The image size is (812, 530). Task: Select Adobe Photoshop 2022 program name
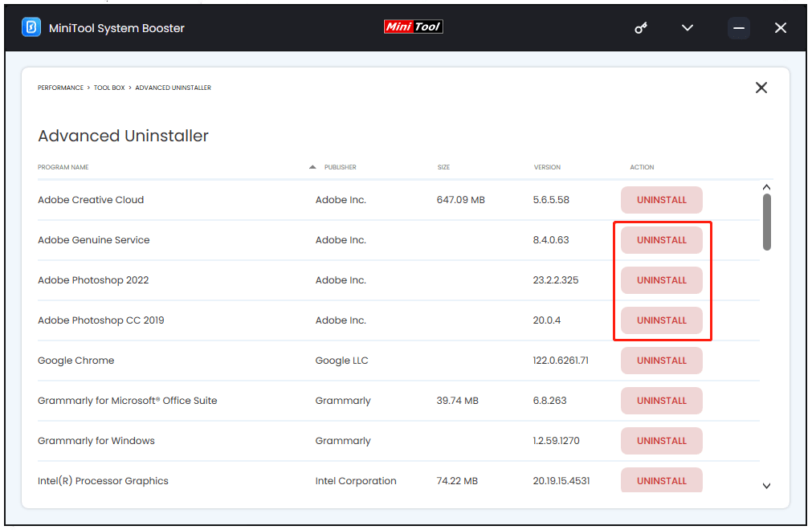[93, 280]
